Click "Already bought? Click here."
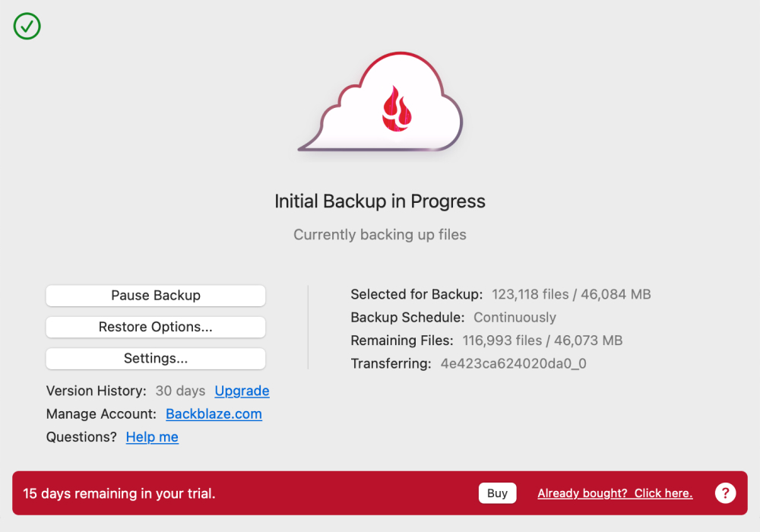The image size is (760, 532). pos(615,492)
